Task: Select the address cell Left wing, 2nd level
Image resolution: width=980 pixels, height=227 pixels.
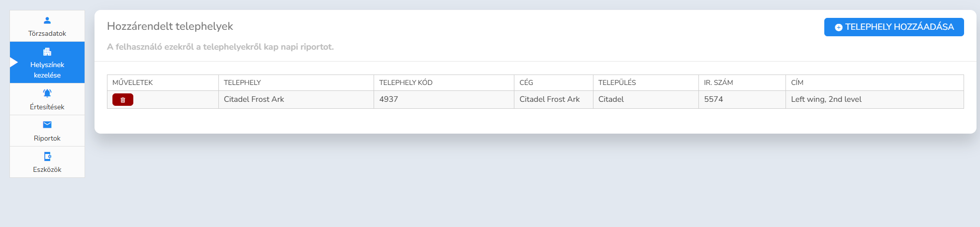Action: click(826, 99)
